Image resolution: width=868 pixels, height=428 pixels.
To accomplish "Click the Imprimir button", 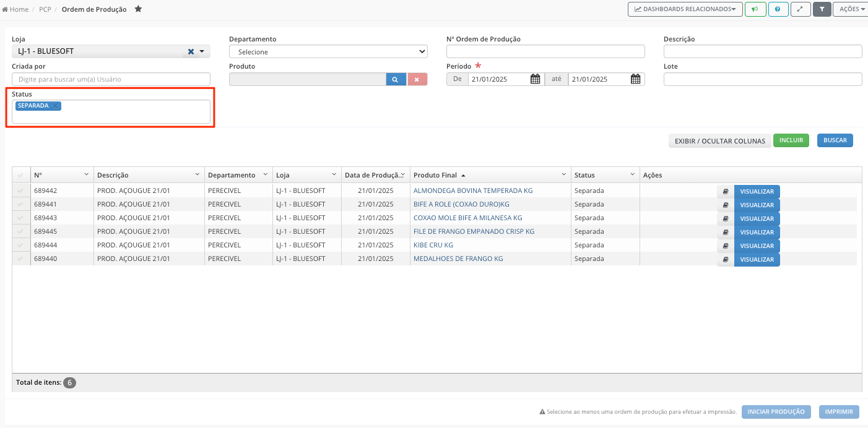I will click(839, 412).
